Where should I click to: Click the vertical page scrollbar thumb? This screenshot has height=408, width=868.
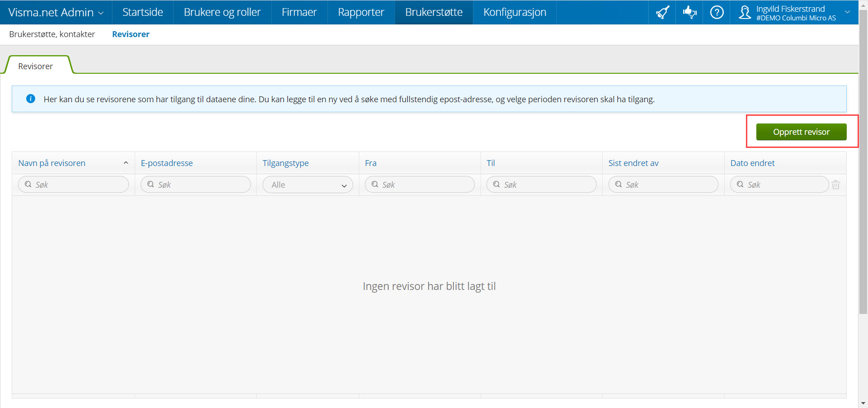click(863, 163)
